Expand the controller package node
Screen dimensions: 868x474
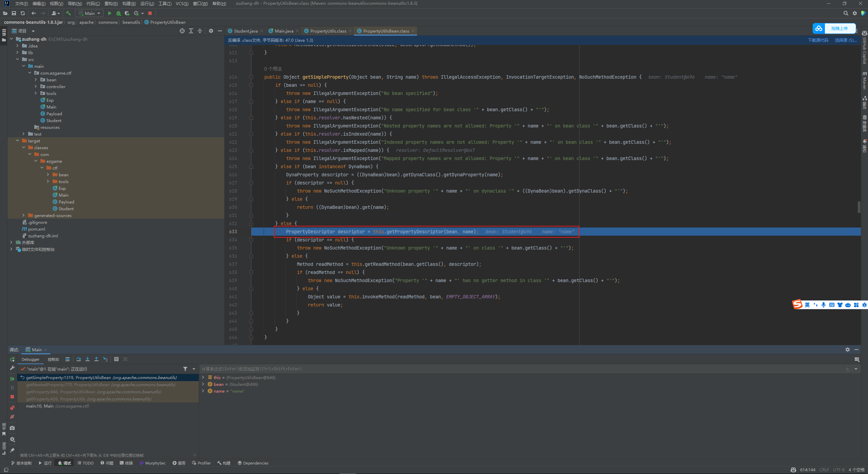tap(36, 86)
